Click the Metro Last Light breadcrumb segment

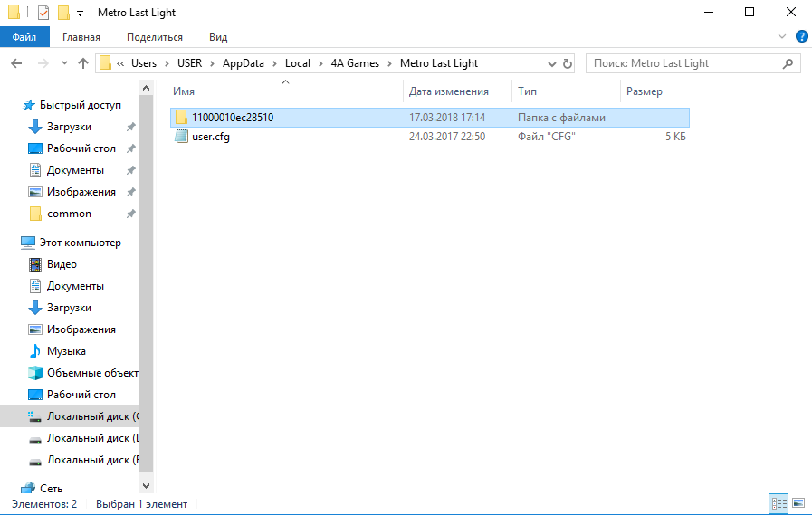pos(439,63)
